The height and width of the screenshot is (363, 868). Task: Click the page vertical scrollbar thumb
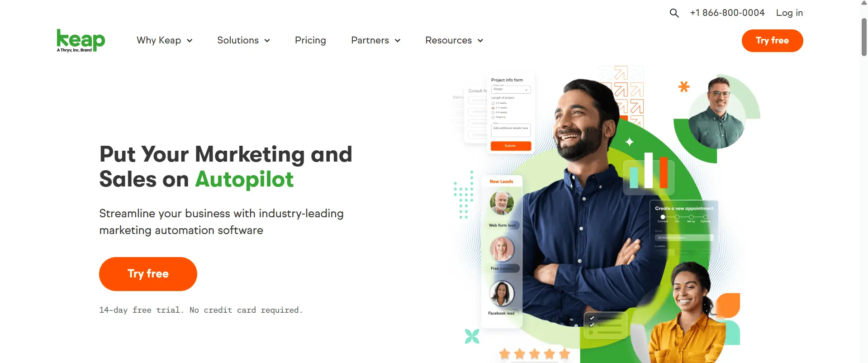click(x=864, y=37)
